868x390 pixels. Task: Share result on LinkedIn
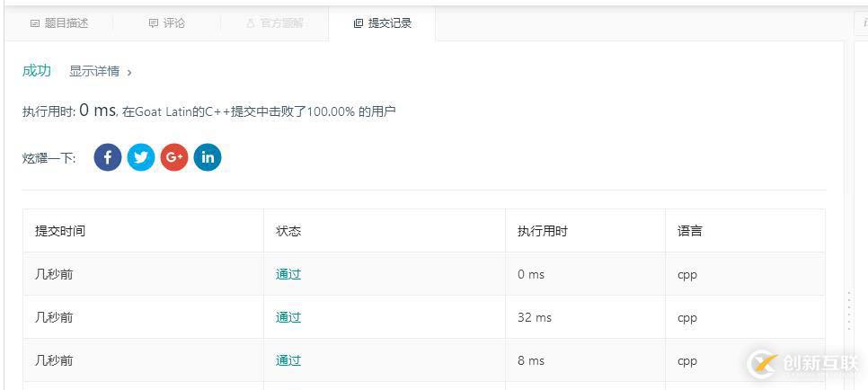tap(208, 157)
